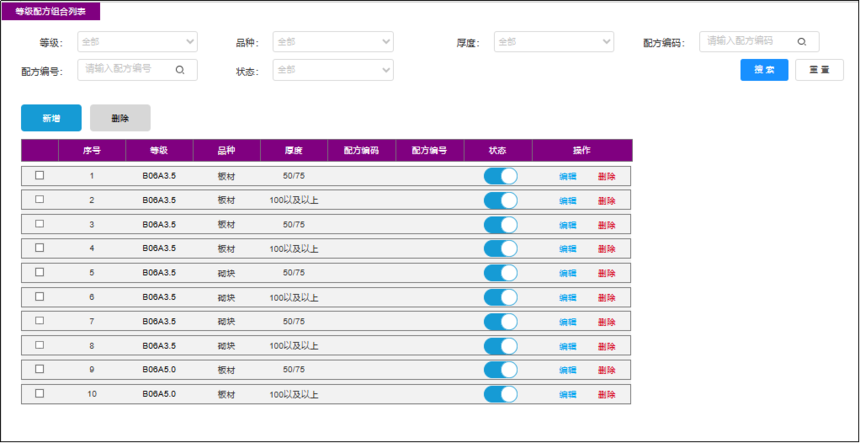
Task: Edit row 3 via 编辑 link
Action: coord(568,225)
